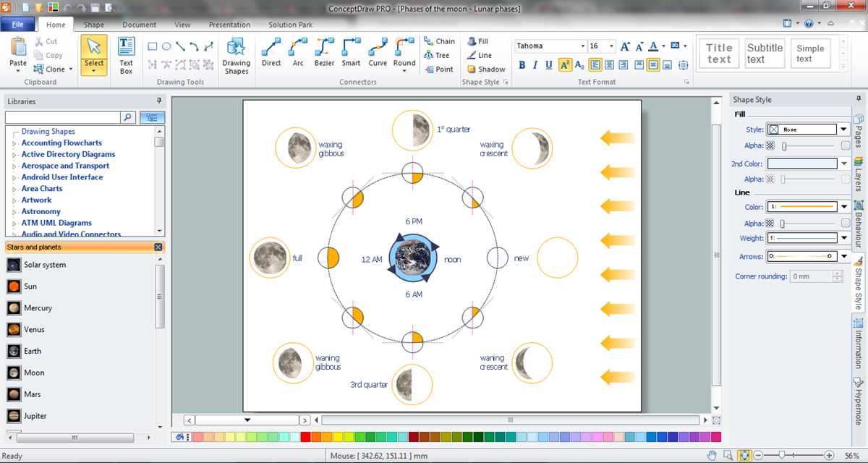The height and width of the screenshot is (463, 868).
Task: Align text center horizontally
Action: coord(609,65)
